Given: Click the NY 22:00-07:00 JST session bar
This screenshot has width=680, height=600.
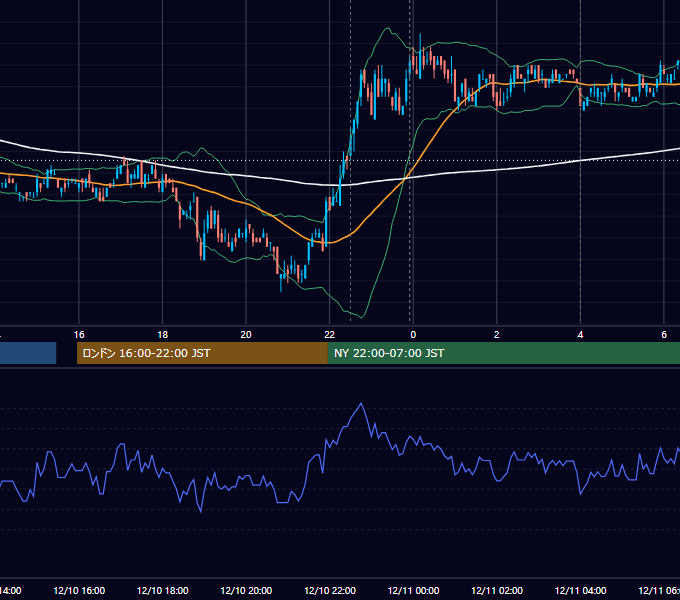Looking at the screenshot, I should [x=503, y=353].
